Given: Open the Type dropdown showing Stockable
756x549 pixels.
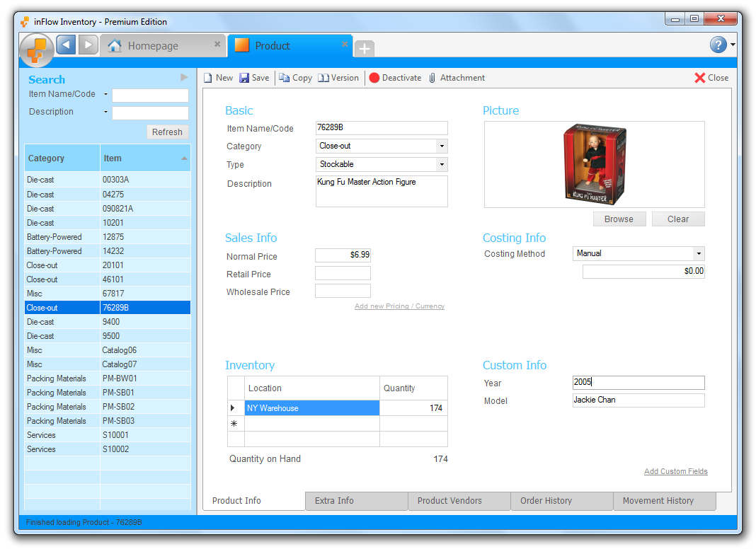Looking at the screenshot, I should click(442, 164).
